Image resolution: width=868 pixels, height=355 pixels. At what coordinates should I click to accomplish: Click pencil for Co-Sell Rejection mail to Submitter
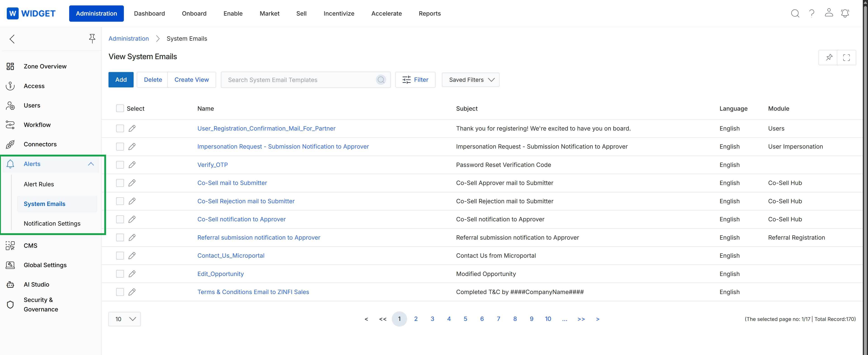coord(132,201)
